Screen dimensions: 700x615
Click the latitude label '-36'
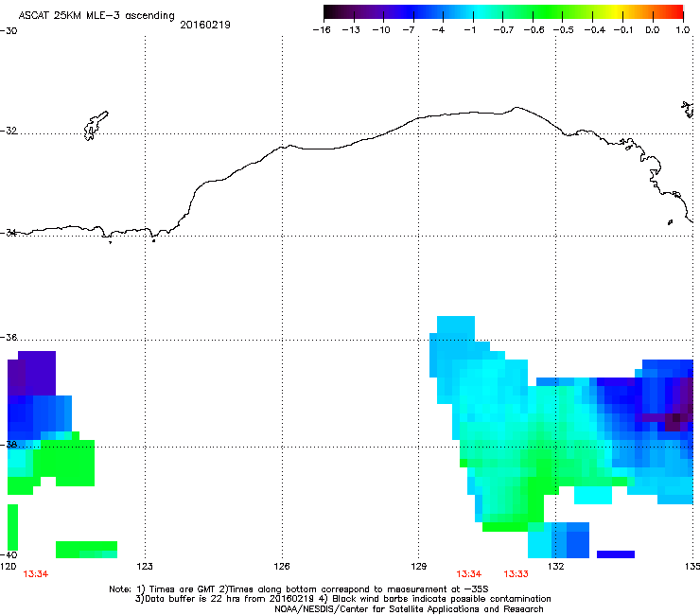point(9,337)
